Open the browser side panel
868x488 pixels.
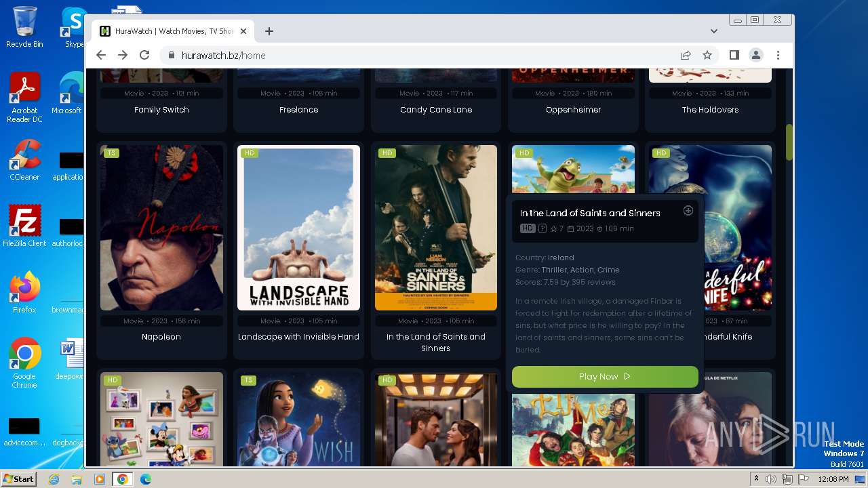[x=734, y=55]
